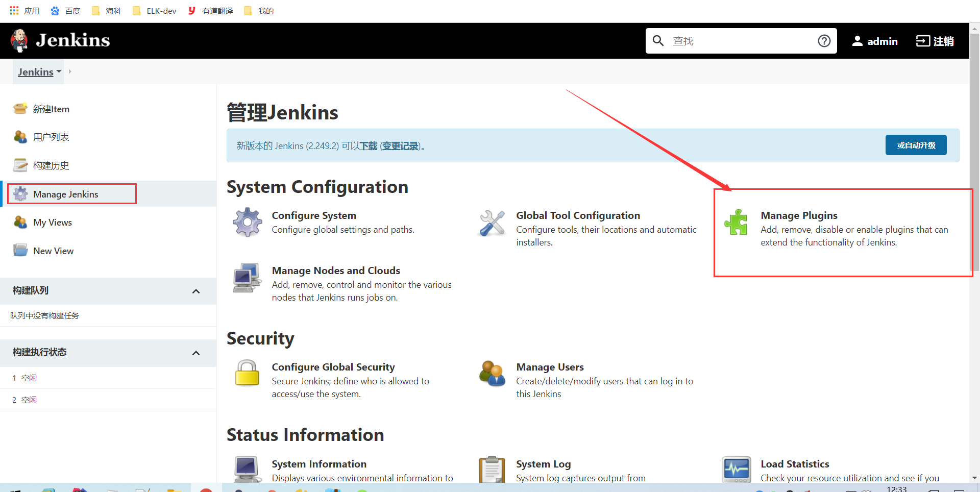Viewport: 980px width, 492px height.
Task: Click the System Information monitor icon
Action: pyautogui.click(x=247, y=470)
